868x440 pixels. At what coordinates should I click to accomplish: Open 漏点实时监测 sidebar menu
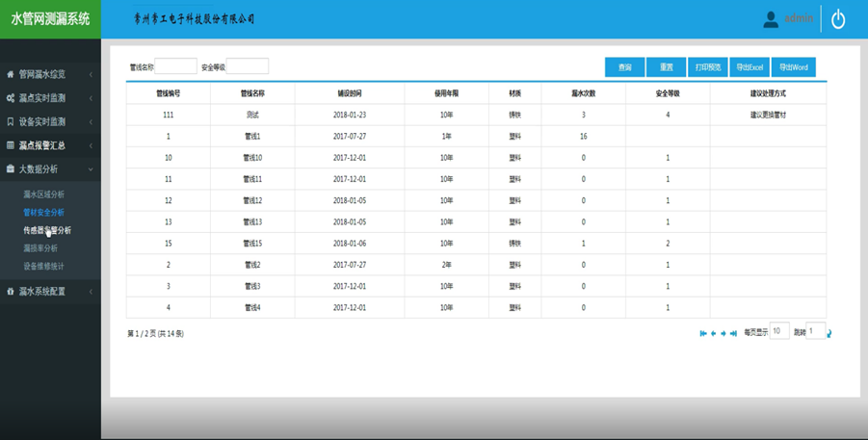coord(50,98)
